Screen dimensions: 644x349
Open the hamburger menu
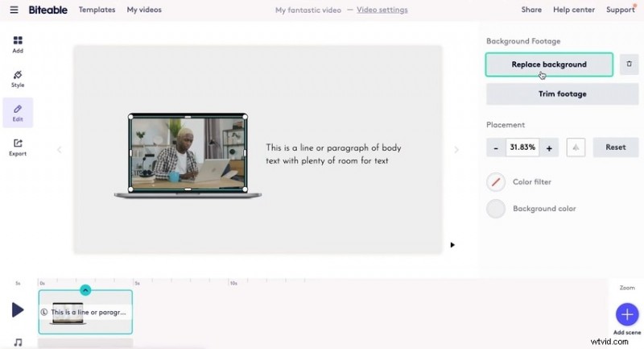14,10
